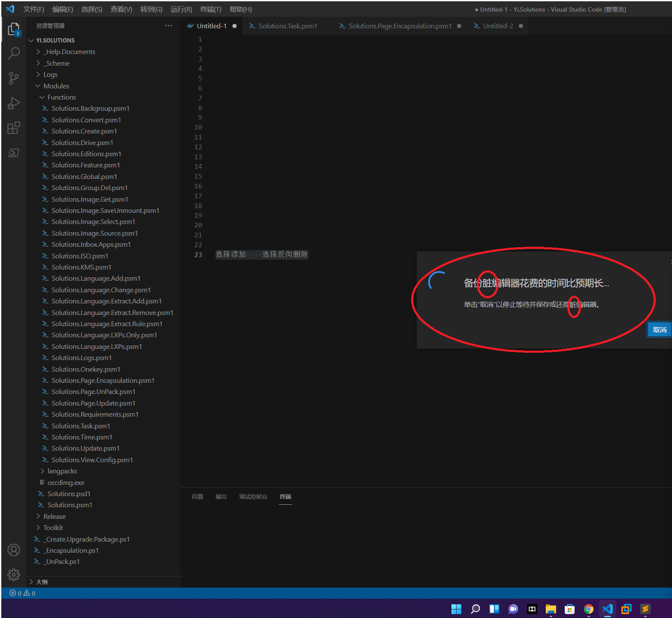Click the 取消 button in the backup notification

coord(659,329)
